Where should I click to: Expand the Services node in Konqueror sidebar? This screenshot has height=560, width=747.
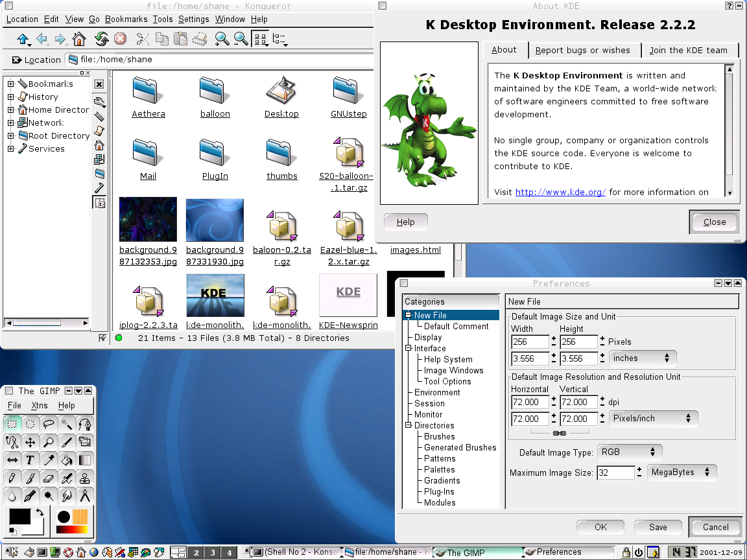pos(10,148)
